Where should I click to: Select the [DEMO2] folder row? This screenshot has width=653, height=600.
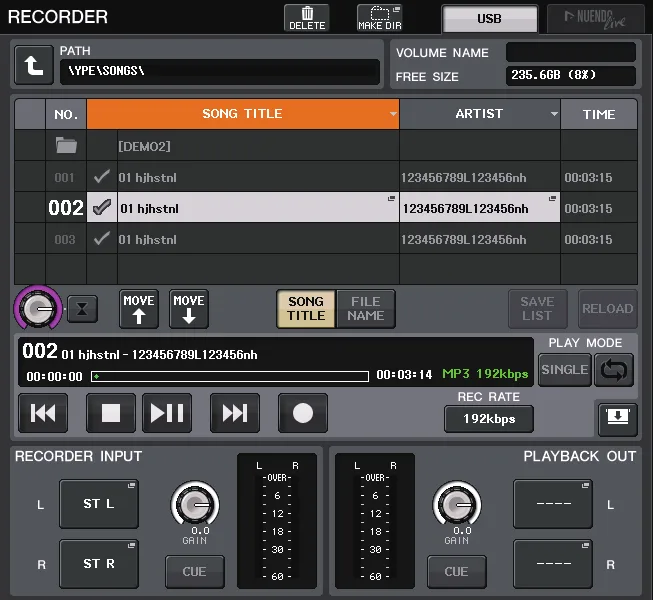(x=326, y=146)
